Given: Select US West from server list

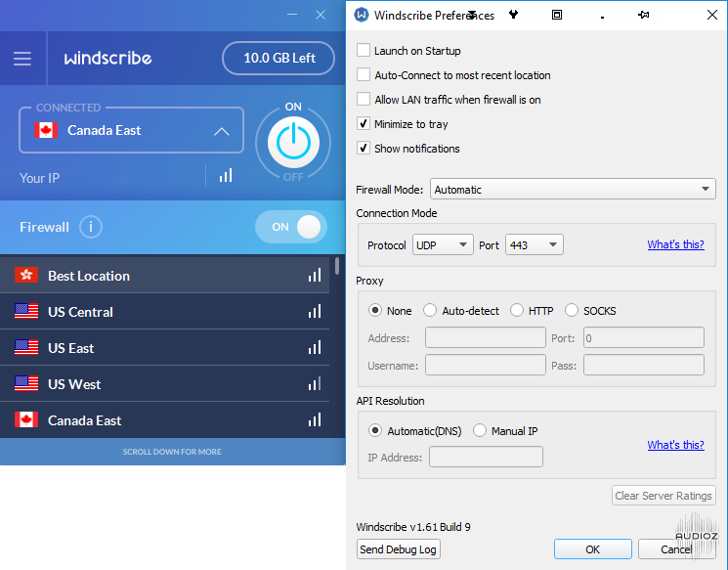Looking at the screenshot, I should coord(165,383).
